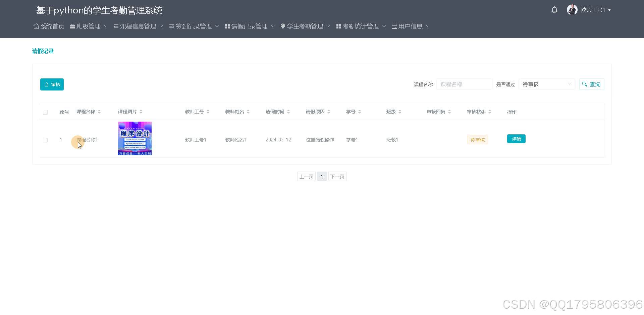Click the card icon beside 用户信息
This screenshot has height=315, width=644.
(x=394, y=26)
